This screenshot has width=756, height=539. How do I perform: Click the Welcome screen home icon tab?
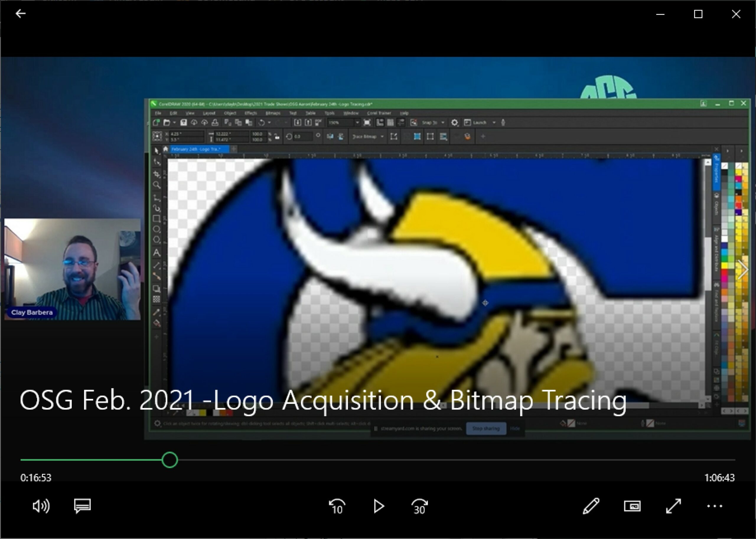point(165,149)
